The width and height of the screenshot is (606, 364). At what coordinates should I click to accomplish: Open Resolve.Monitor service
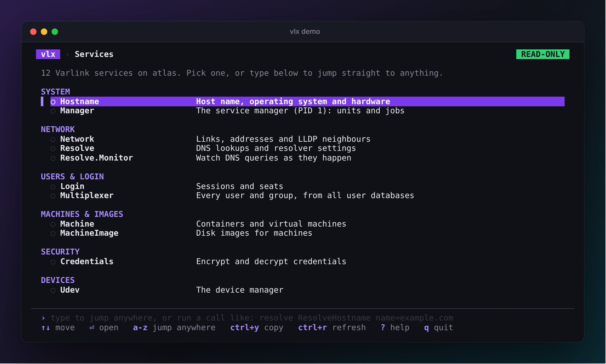click(x=96, y=158)
